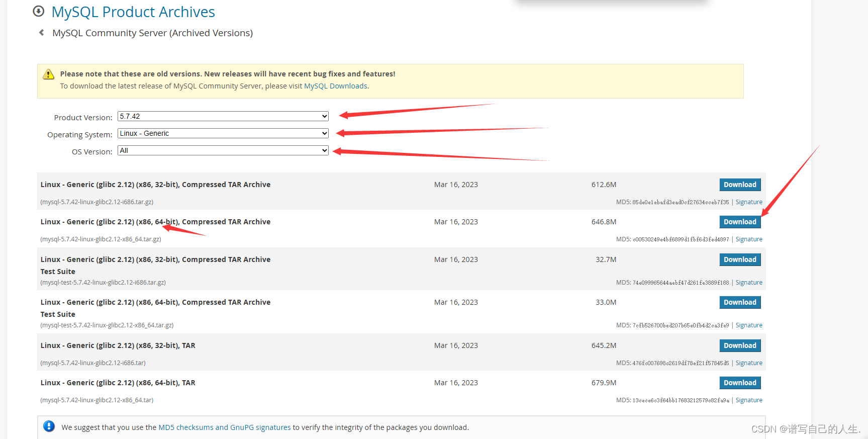Click the 646.8M file size

point(604,222)
